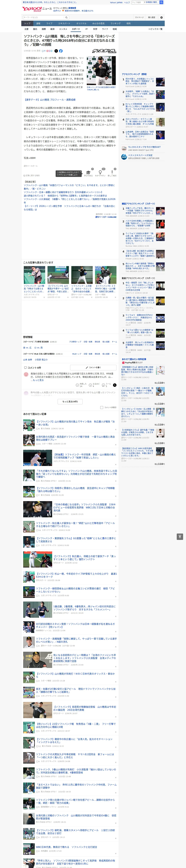Open the 速報 tab
The height and width of the screenshot is (868, 186).
coord(38,24)
